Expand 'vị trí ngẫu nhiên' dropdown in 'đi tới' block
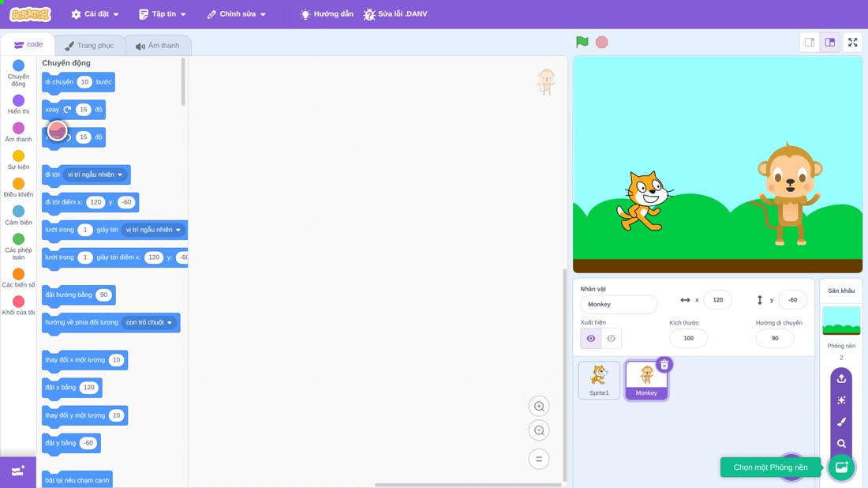The height and width of the screenshot is (488, 868). coord(95,175)
